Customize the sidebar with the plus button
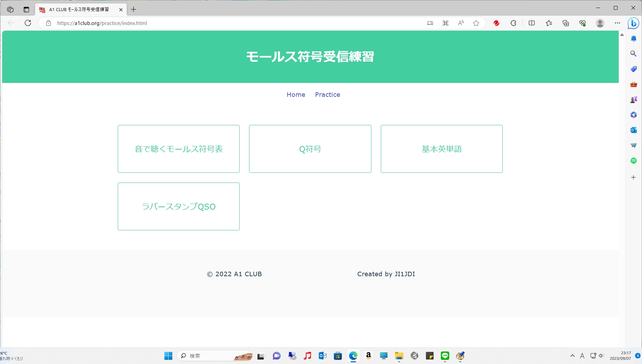 pos(634,177)
